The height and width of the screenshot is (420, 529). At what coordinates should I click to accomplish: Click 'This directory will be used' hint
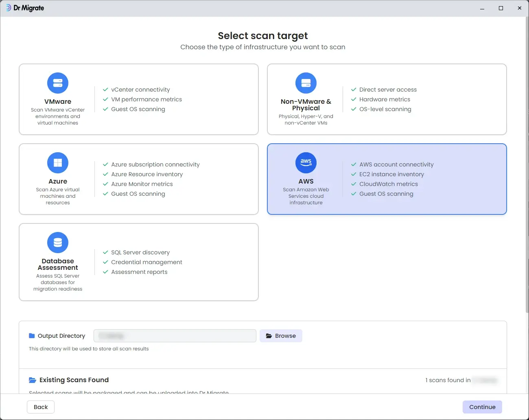coord(89,349)
